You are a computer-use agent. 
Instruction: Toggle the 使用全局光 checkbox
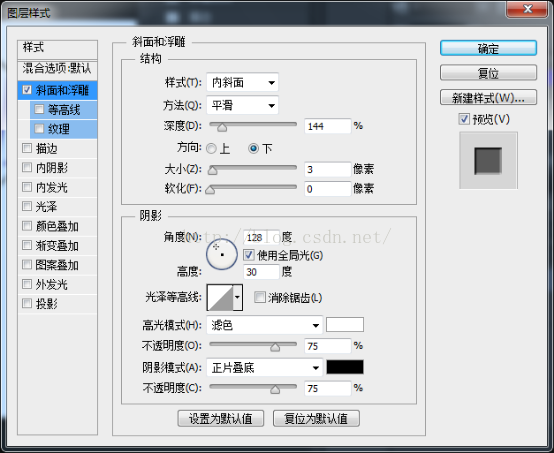248,255
